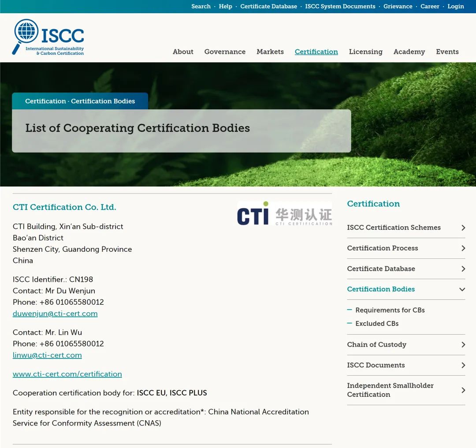Click Contact: Mr Du Wenjun text

(x=54, y=291)
